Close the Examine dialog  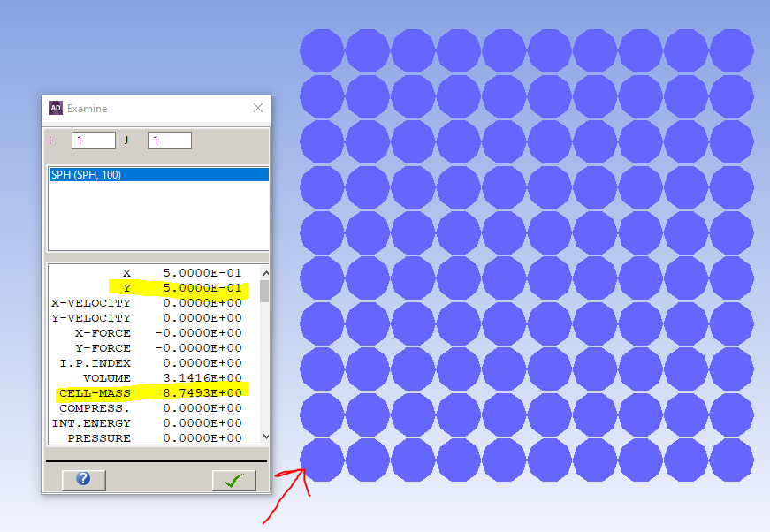(x=258, y=108)
